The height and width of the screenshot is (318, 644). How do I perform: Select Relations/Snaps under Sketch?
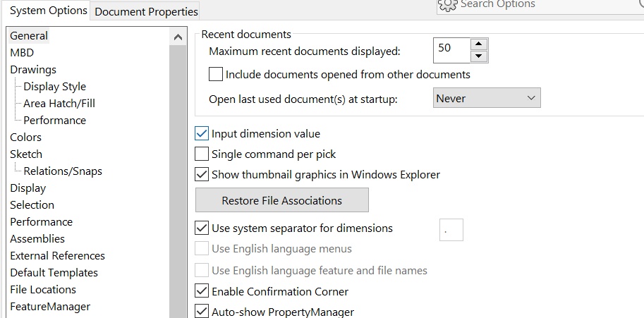63,171
